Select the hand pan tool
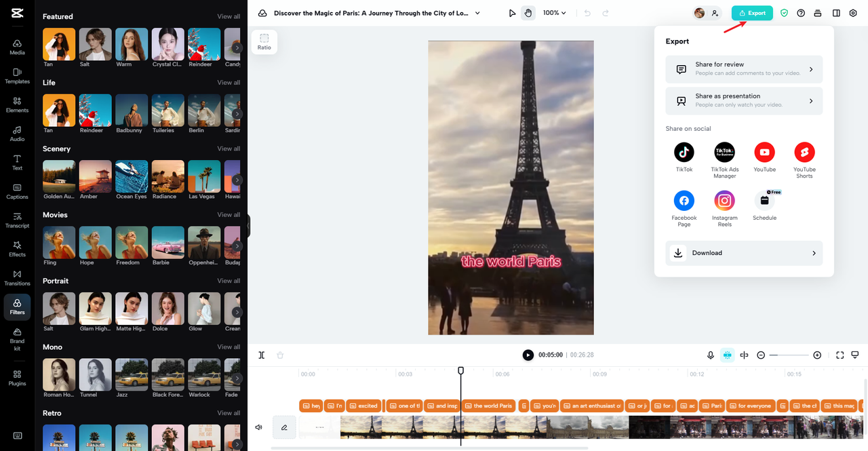 pos(528,13)
